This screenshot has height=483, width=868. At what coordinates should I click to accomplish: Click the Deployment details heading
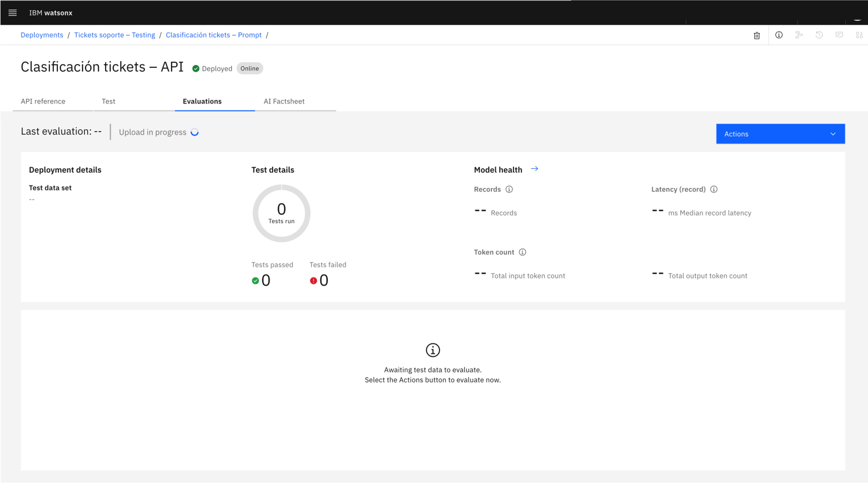point(65,170)
